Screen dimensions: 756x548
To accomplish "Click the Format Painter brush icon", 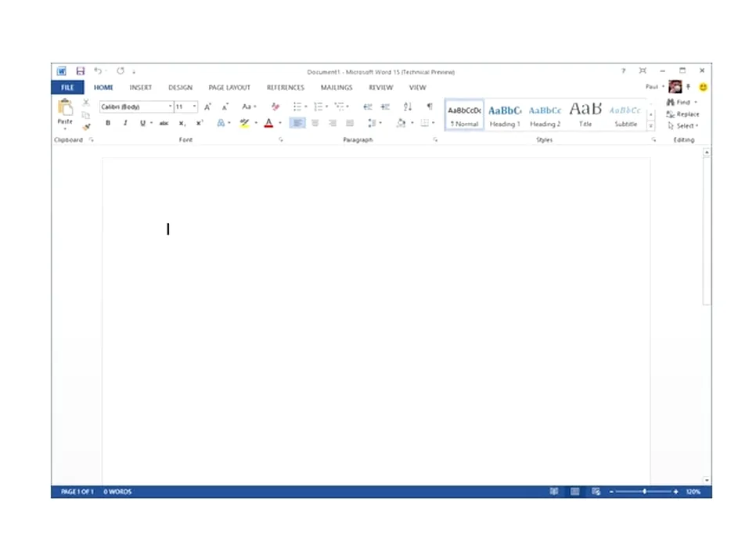I will point(86,126).
